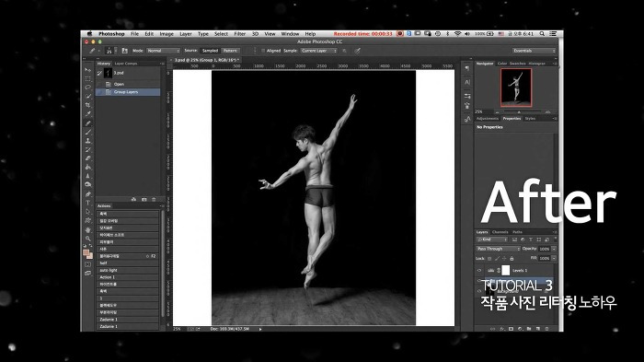Switch to the Adjustments tab
The image size is (644, 362).
487,119
